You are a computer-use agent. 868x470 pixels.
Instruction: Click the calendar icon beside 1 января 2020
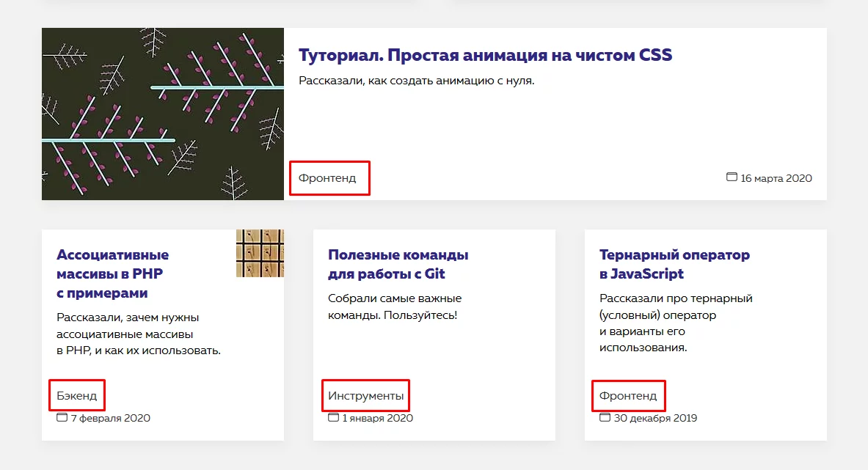333,418
